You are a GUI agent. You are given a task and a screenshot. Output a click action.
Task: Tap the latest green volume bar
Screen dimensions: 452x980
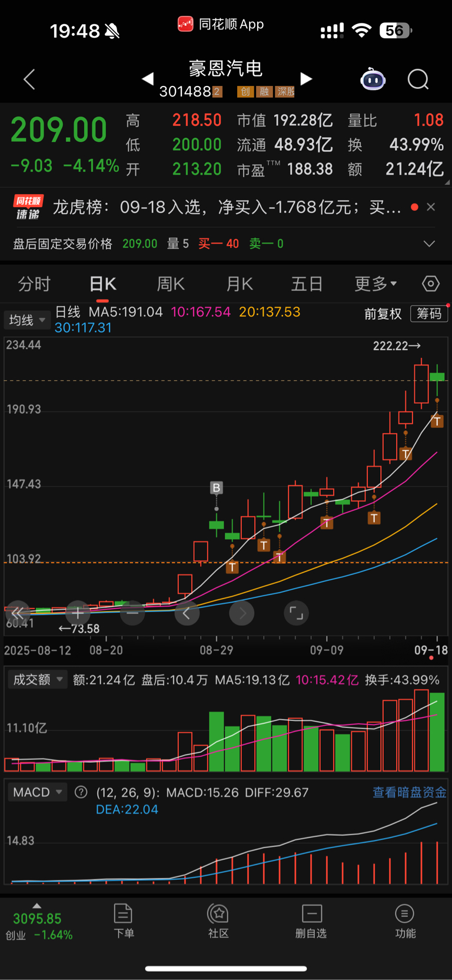pyautogui.click(x=437, y=732)
